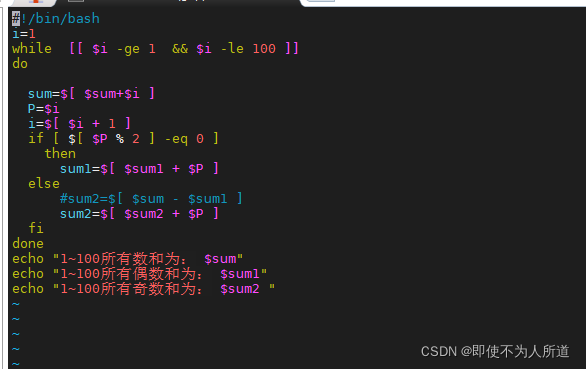Click '$i -le 100' in the while condition
Image resolution: width=586 pixels, height=369 pixels.
point(236,49)
